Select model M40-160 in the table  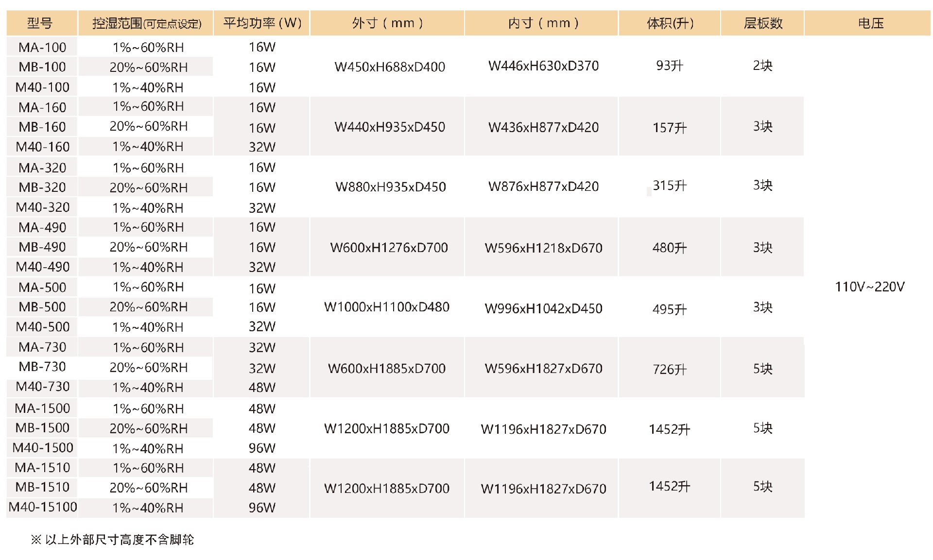[43, 147]
